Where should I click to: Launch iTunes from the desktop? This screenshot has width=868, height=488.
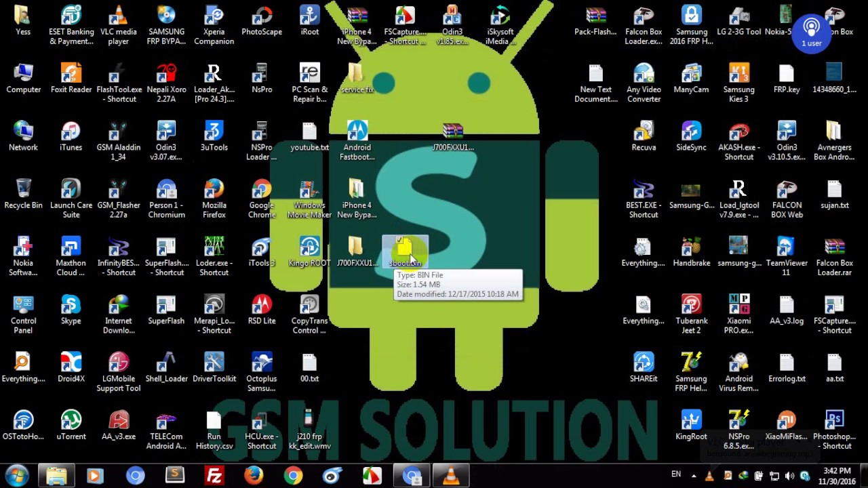pos(71,136)
